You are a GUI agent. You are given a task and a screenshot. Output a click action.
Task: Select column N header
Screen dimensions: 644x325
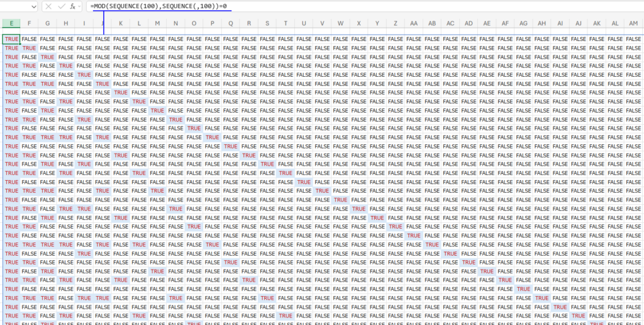[x=176, y=23]
